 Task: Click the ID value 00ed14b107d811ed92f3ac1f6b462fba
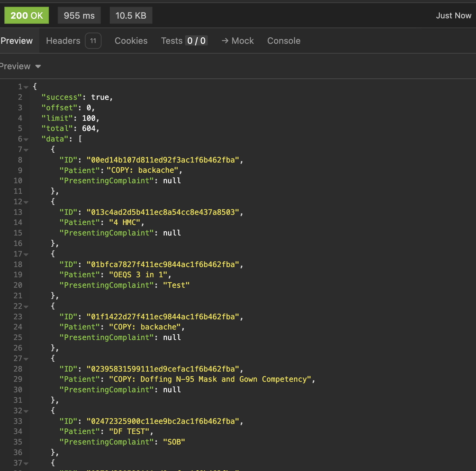pyautogui.click(x=163, y=160)
